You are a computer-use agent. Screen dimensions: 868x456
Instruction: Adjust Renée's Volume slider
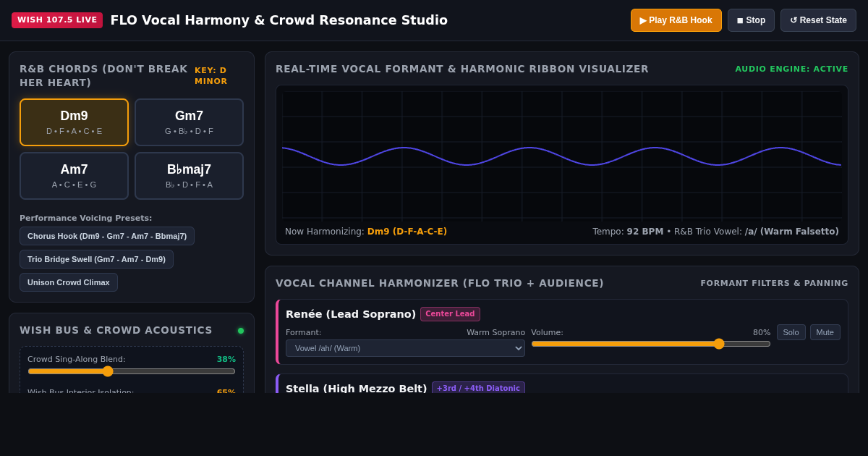point(651,344)
